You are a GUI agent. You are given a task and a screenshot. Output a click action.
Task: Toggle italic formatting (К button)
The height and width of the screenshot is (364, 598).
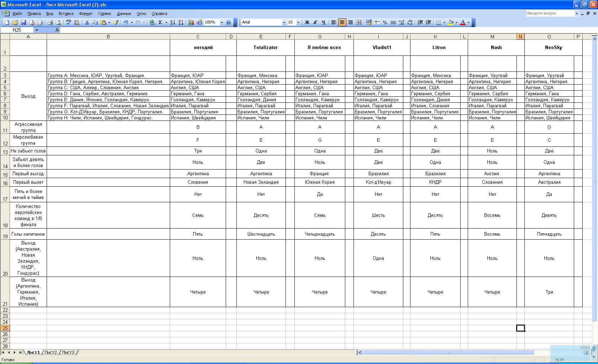315,22
